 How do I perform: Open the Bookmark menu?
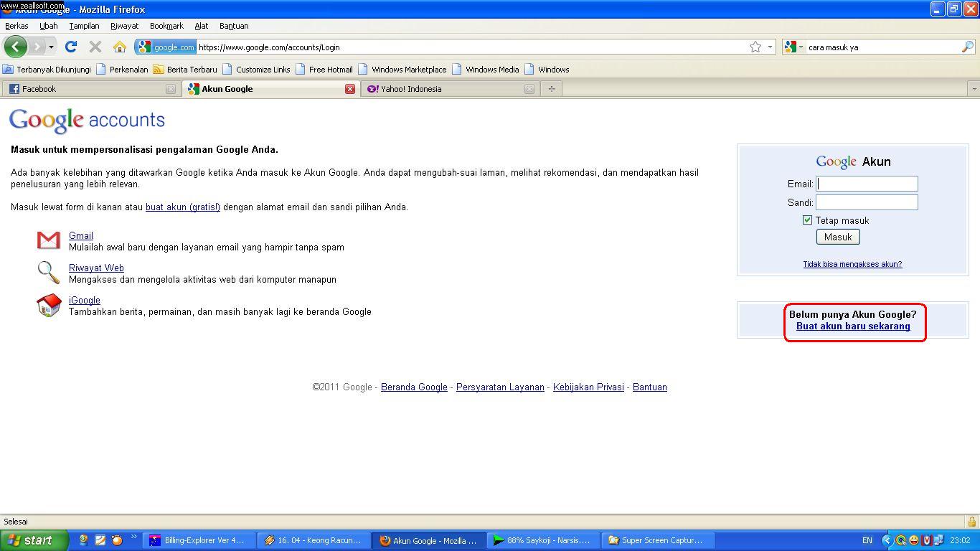pos(166,26)
